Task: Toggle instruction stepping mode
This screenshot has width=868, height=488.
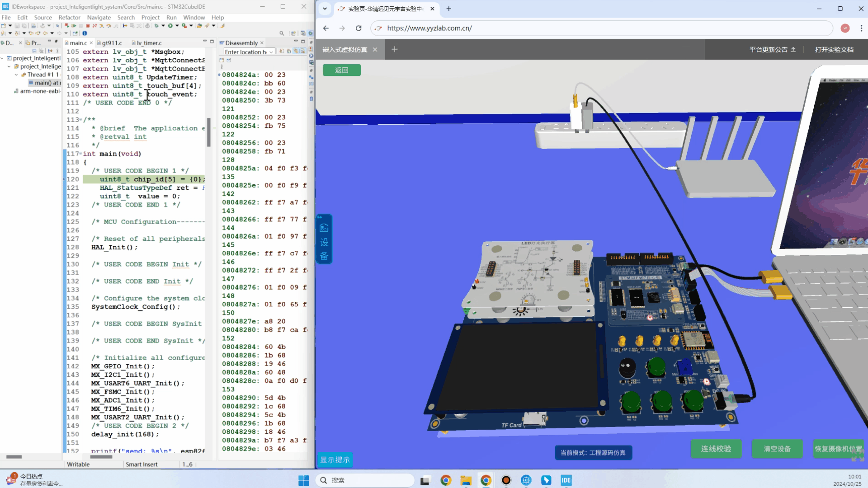Action: coord(125,26)
